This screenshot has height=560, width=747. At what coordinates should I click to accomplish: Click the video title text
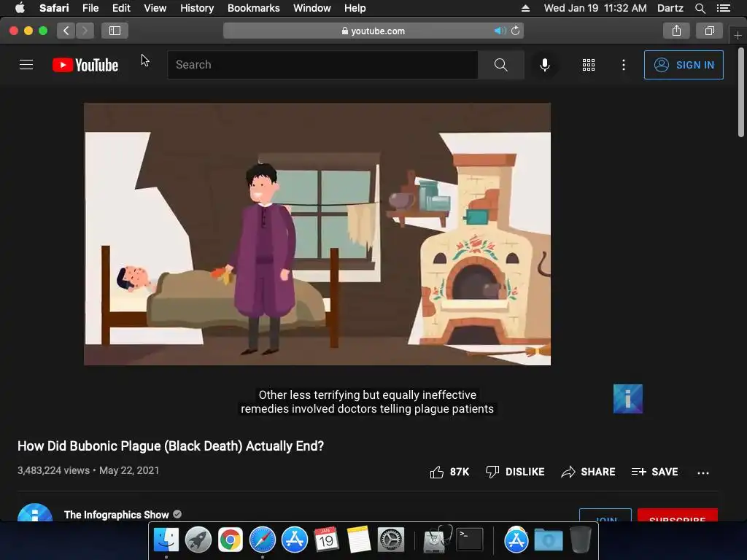click(171, 446)
